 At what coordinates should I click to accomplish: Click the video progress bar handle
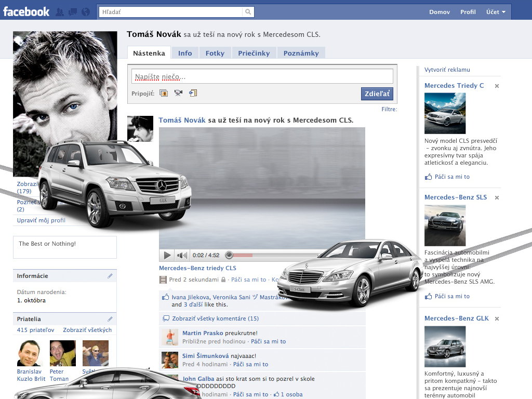229,255
